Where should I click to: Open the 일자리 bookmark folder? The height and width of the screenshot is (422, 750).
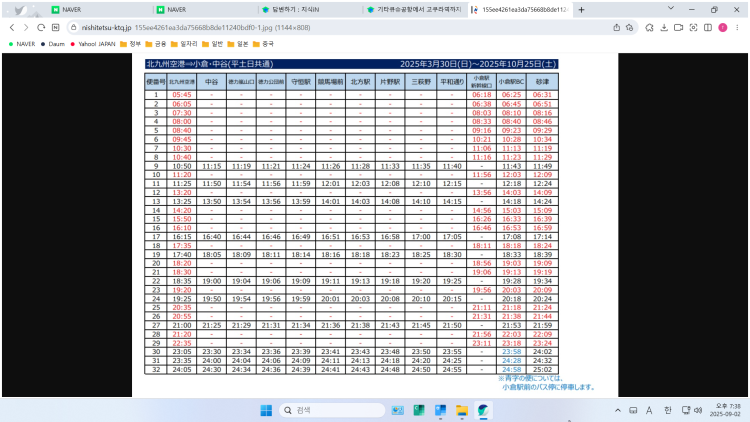[x=184, y=44]
